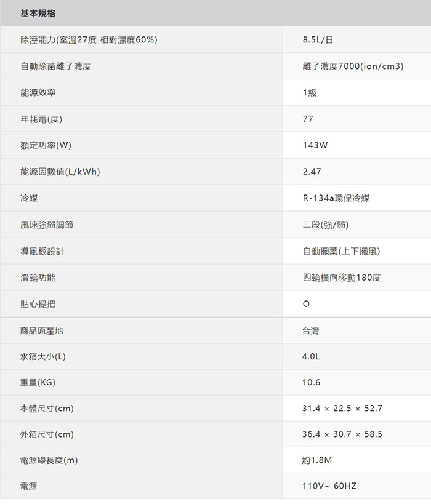Click the 基本規格 section header
This screenshot has height=504, width=431.
point(38,14)
